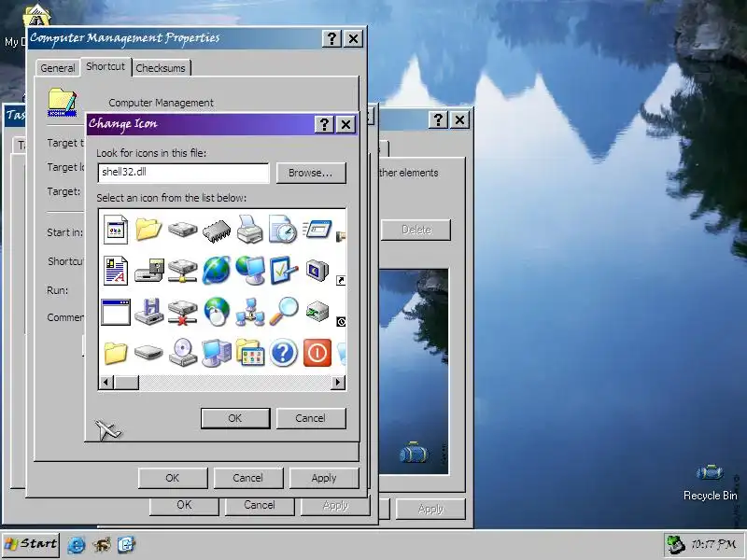Click the 10:17 PM taskbar clock
Screen dimensions: 747x560
713,545
